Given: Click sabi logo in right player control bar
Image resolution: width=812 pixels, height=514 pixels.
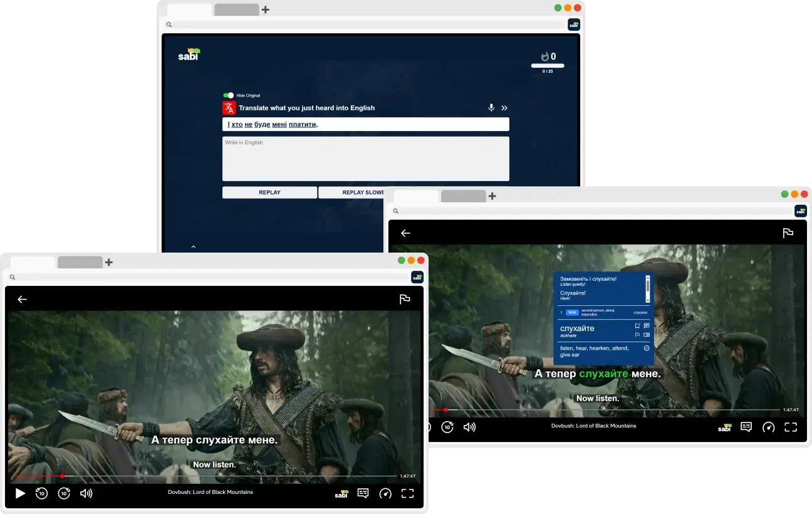Looking at the screenshot, I should point(725,427).
